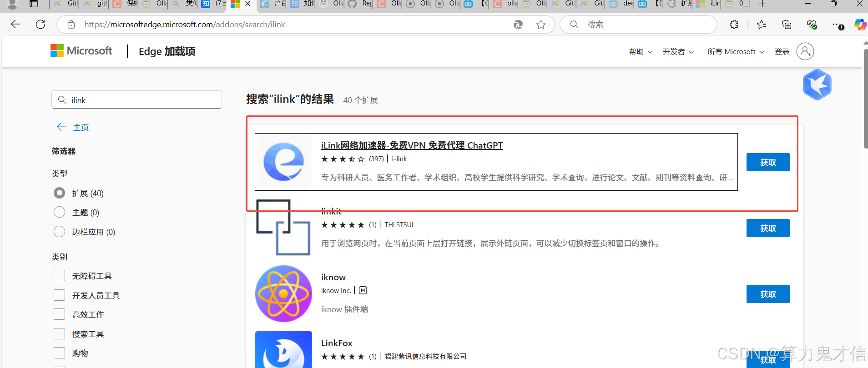This screenshot has height=368, width=868.
Task: Switch to the 产品 tab
Action: [x=272, y=4]
